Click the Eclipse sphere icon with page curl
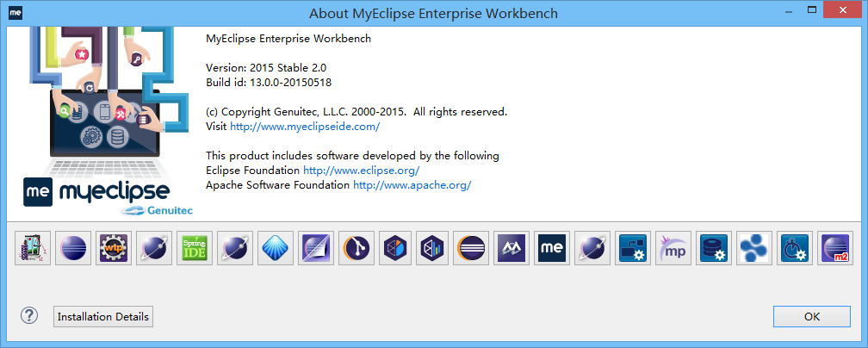The height and width of the screenshot is (348, 868). coord(316,248)
